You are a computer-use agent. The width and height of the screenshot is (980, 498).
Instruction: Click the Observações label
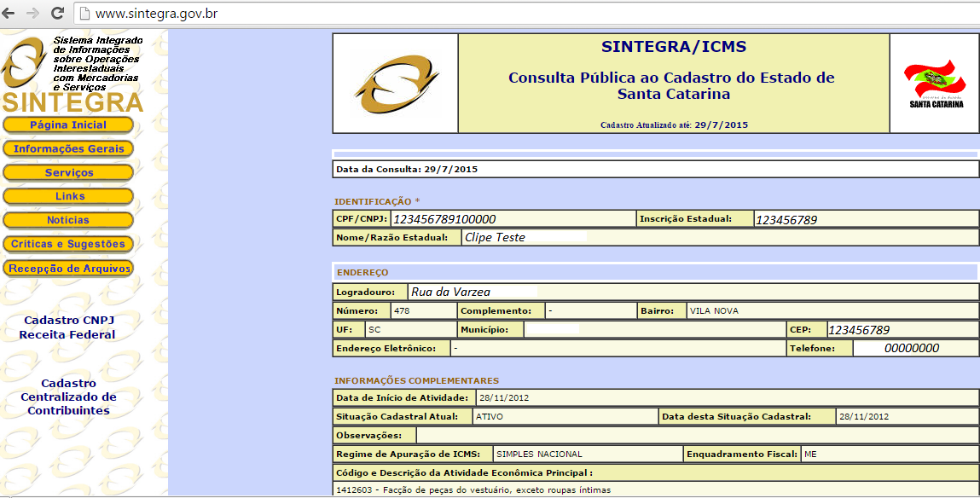(x=368, y=436)
